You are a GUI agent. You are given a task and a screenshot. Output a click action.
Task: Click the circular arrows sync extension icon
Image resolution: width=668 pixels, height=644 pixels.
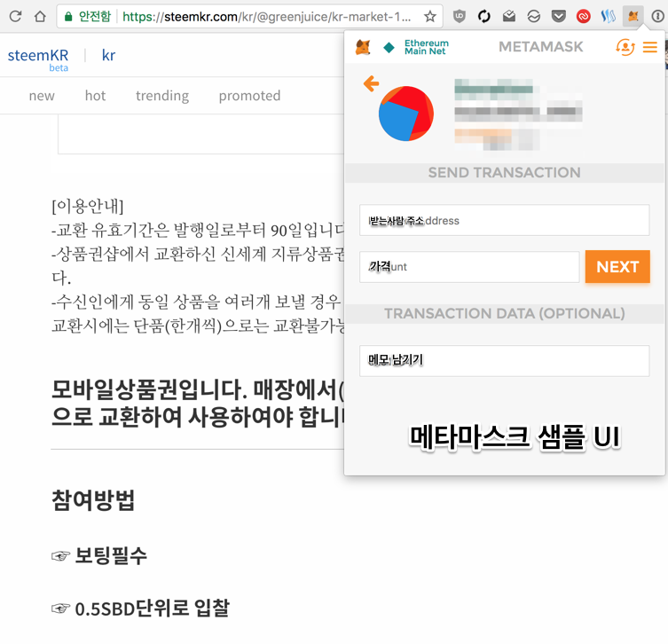click(x=484, y=16)
